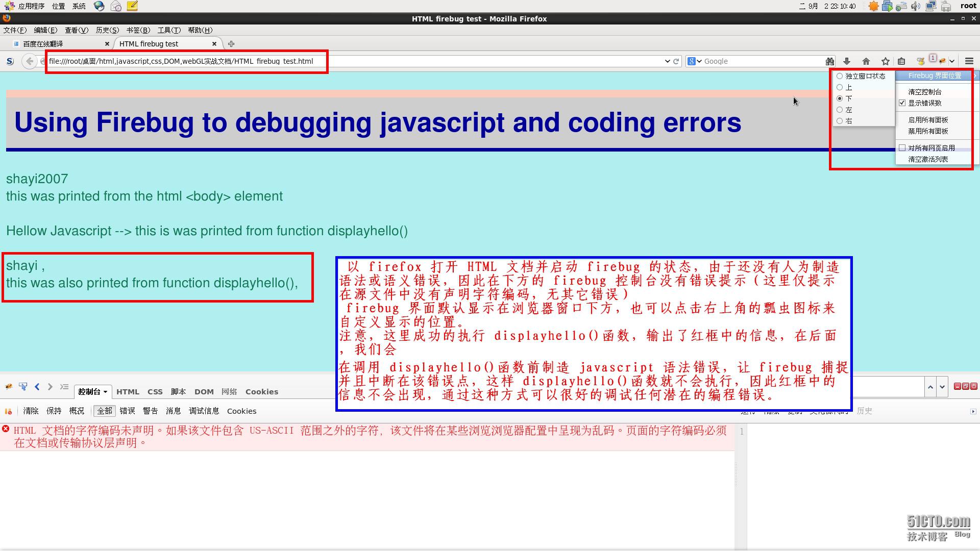Click the break on all errors icon
The width and height of the screenshot is (980, 551).
coord(8,411)
